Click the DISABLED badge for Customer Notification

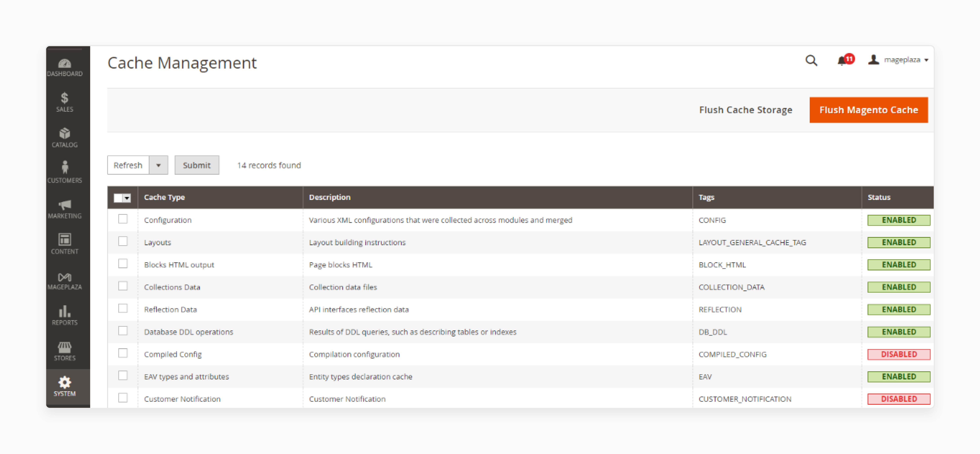pyautogui.click(x=899, y=399)
